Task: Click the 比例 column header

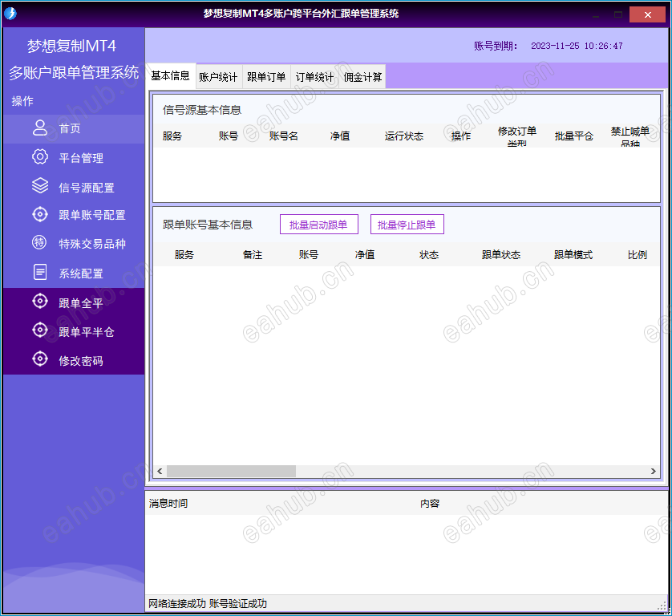Action: click(x=638, y=255)
